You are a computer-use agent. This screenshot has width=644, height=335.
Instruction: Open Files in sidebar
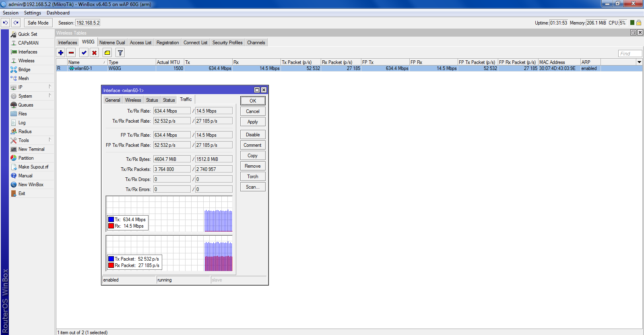click(x=23, y=114)
